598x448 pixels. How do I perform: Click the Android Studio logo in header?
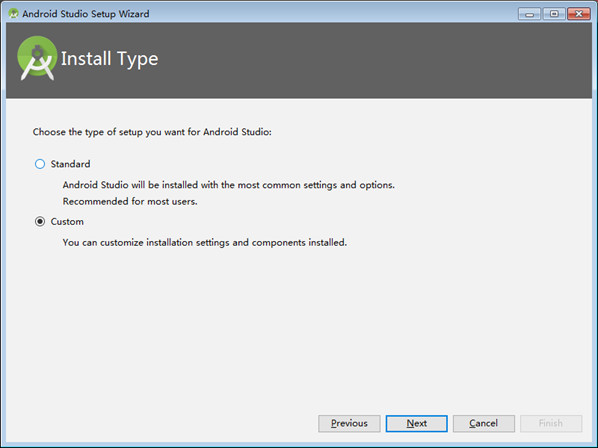tap(37, 58)
